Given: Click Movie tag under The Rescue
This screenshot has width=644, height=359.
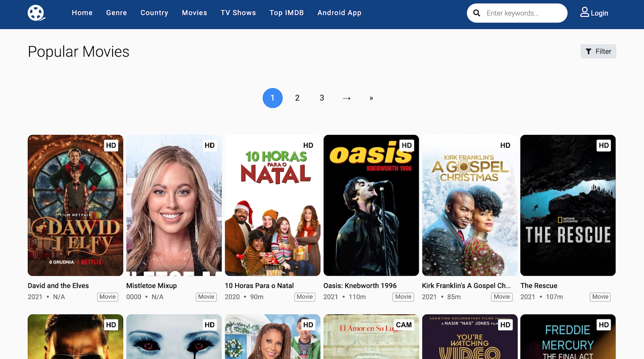Looking at the screenshot, I should click(601, 297).
